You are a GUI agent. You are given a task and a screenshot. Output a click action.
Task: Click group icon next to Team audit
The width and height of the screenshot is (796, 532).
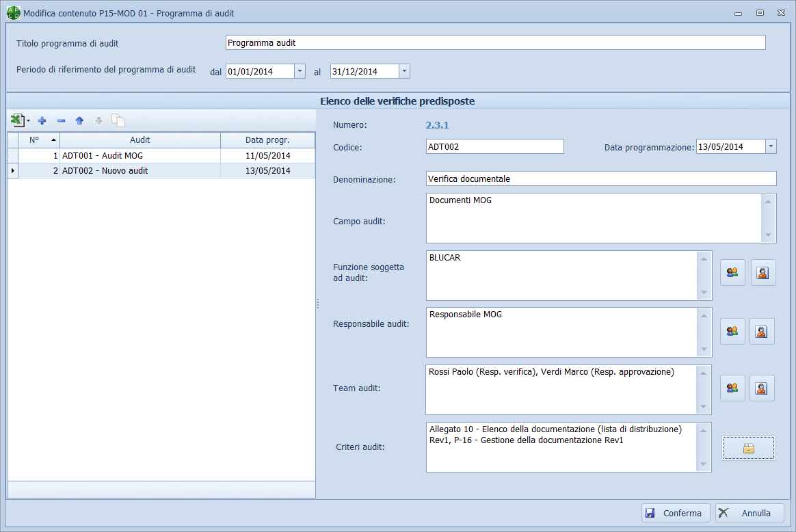(x=732, y=388)
